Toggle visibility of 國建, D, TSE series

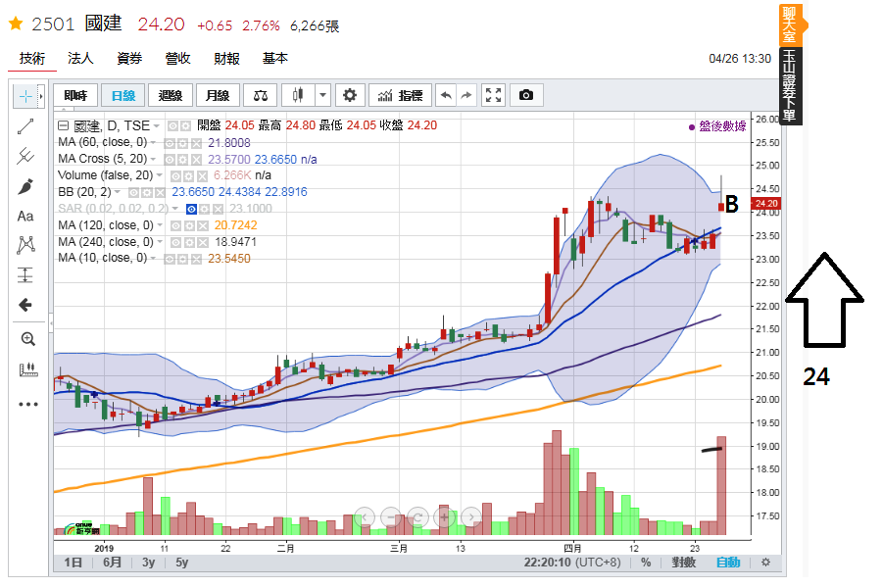pyautogui.click(x=172, y=126)
